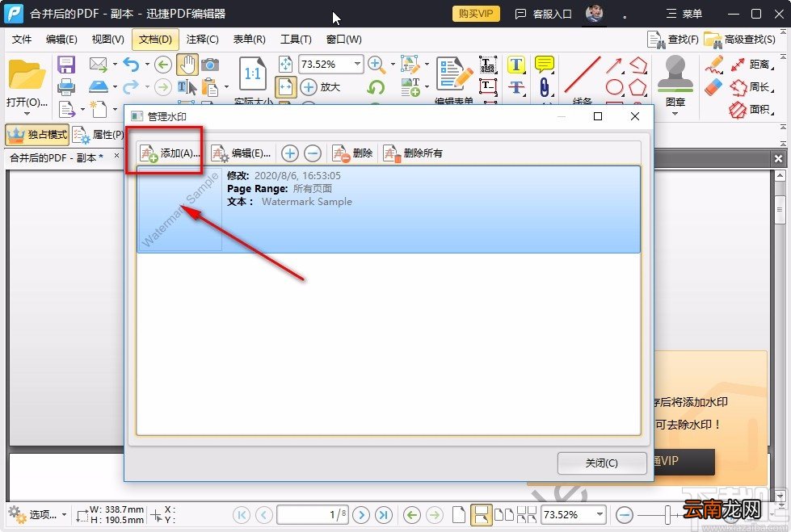
Task: Click the 1:1 actual size icon
Action: (252, 73)
